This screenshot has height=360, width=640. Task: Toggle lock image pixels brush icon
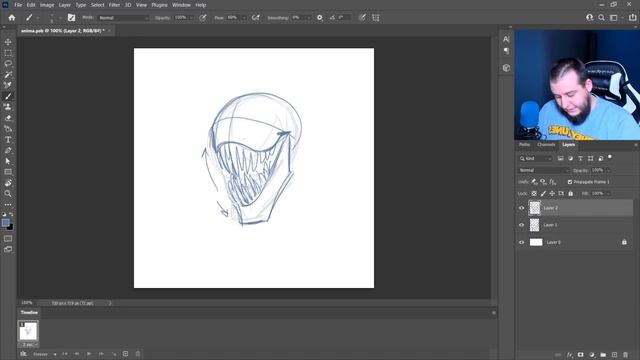543,193
